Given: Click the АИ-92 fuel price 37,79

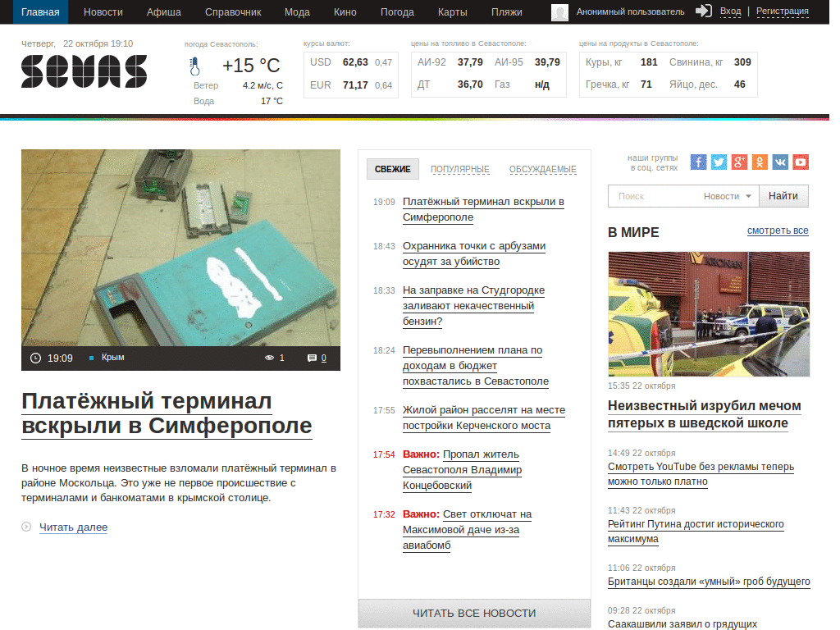Looking at the screenshot, I should (x=470, y=62).
